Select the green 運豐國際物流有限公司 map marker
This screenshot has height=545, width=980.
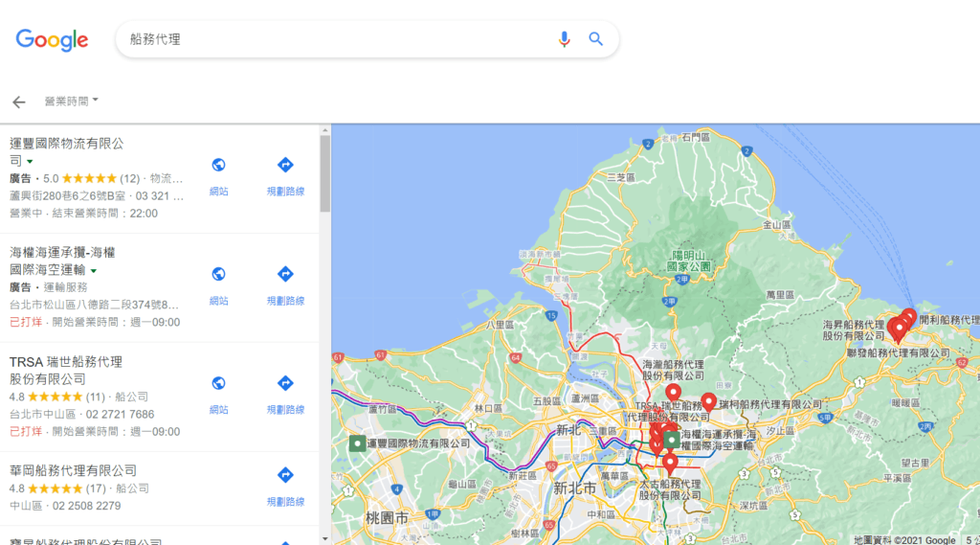click(357, 443)
